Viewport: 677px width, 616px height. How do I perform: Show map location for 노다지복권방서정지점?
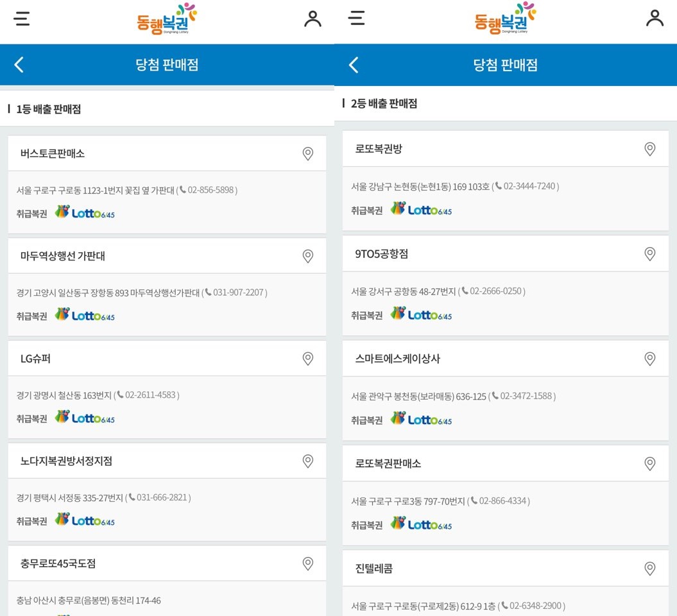pos(308,461)
